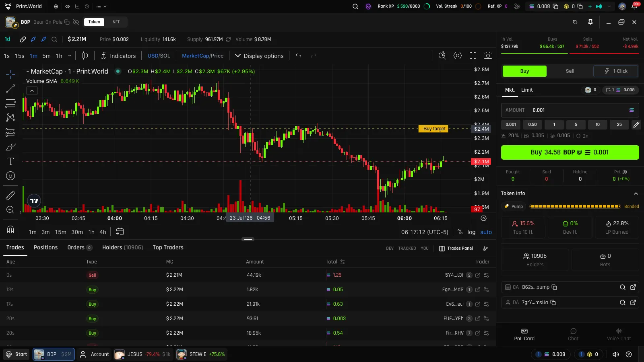The height and width of the screenshot is (362, 644).
Task: Undo the last chart action
Action: point(298,56)
